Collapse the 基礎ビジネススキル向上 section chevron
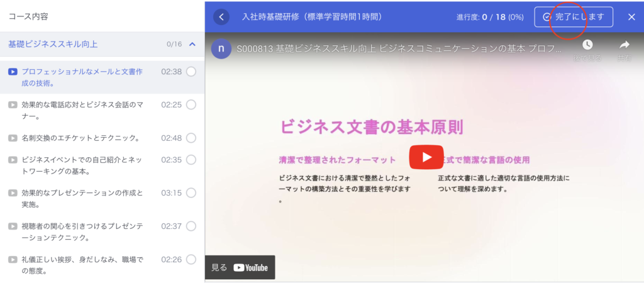 click(192, 45)
